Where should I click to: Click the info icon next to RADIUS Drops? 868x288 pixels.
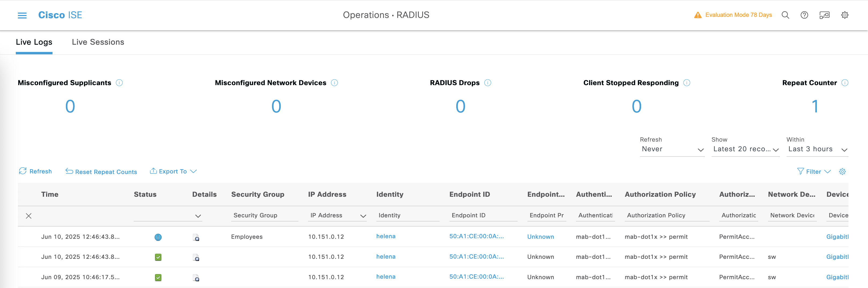coord(488,83)
